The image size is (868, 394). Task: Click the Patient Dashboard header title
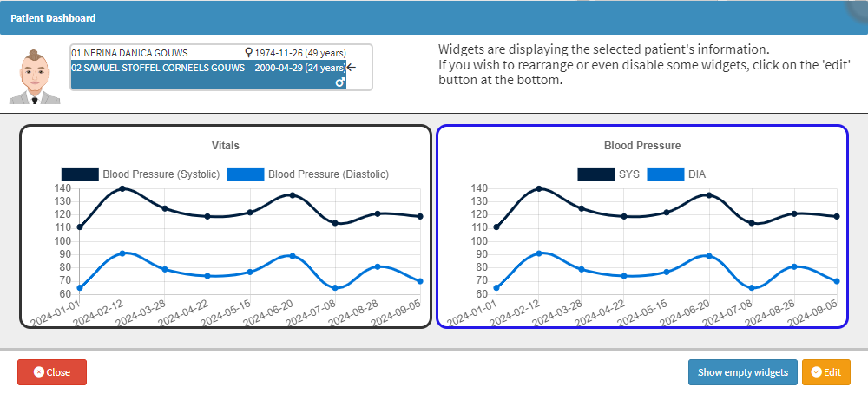pos(53,18)
